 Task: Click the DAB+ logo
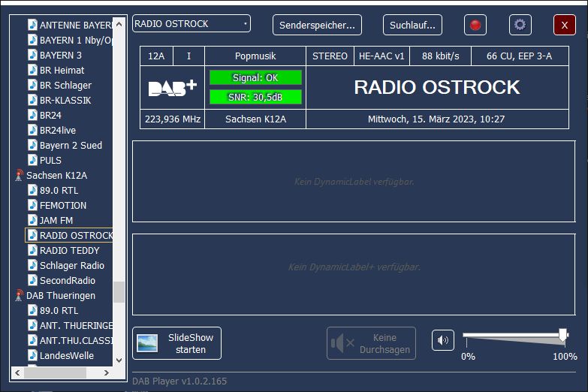(x=172, y=88)
